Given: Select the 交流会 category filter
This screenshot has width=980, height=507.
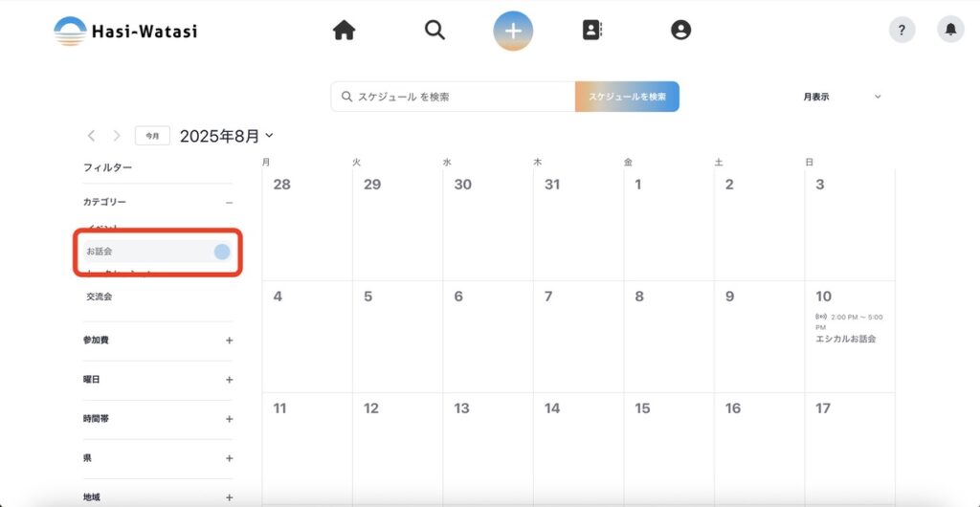Looking at the screenshot, I should (x=100, y=297).
